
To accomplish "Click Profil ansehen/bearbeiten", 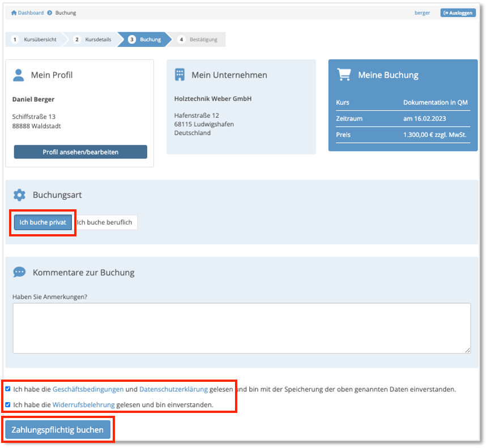I will pos(80,152).
